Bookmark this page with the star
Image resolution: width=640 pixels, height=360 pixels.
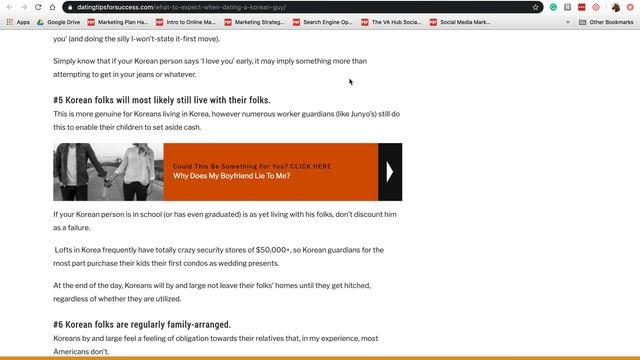535,7
